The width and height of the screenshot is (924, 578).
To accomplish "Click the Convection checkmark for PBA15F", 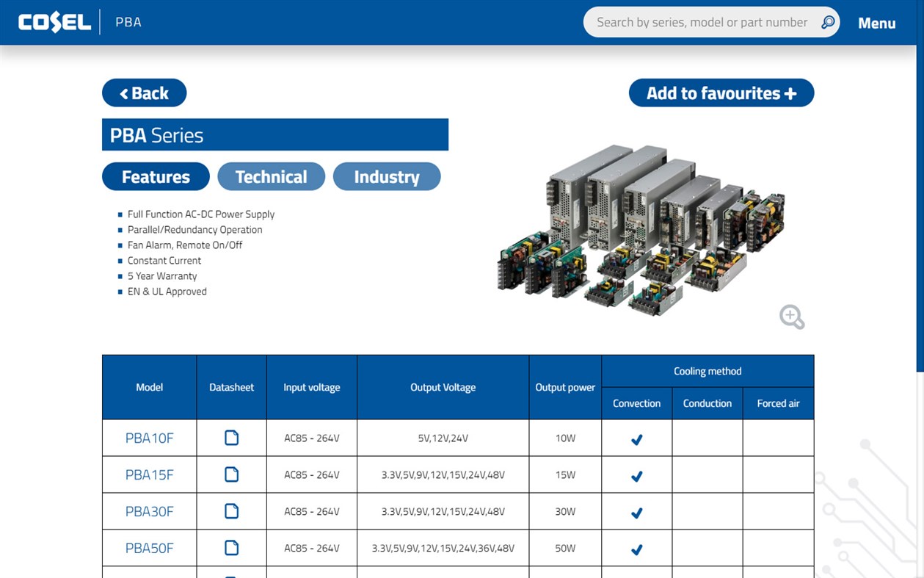I will click(636, 476).
